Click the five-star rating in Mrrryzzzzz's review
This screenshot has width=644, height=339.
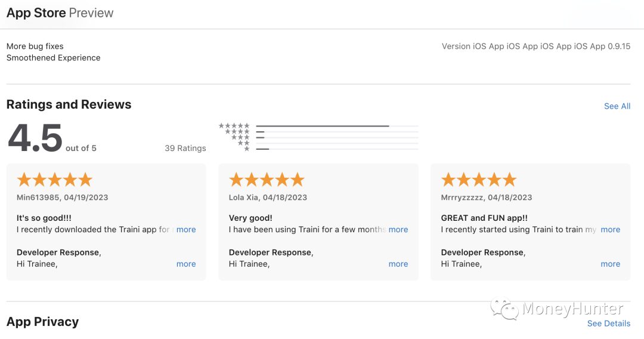[478, 180]
